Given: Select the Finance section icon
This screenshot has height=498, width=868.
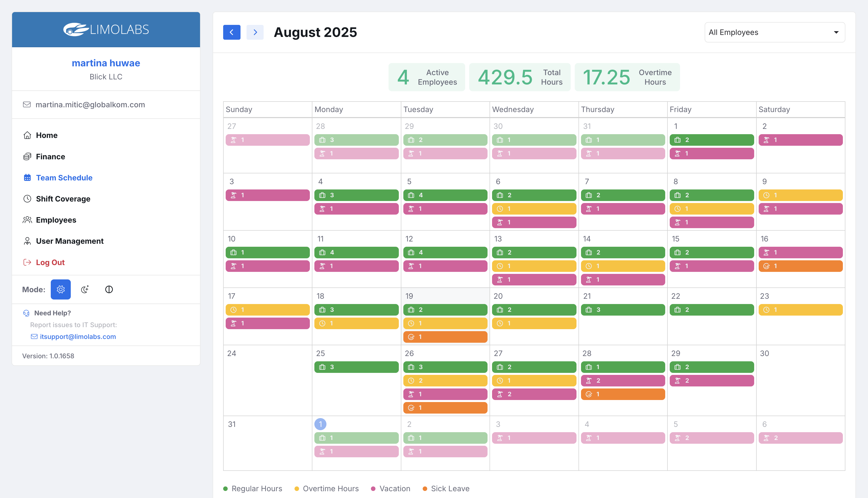Looking at the screenshot, I should 28,156.
